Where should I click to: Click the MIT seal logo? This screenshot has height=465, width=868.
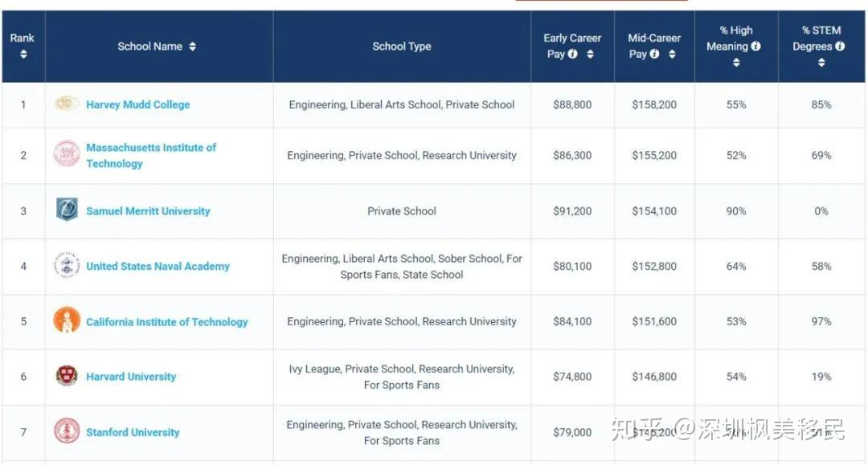tap(67, 153)
